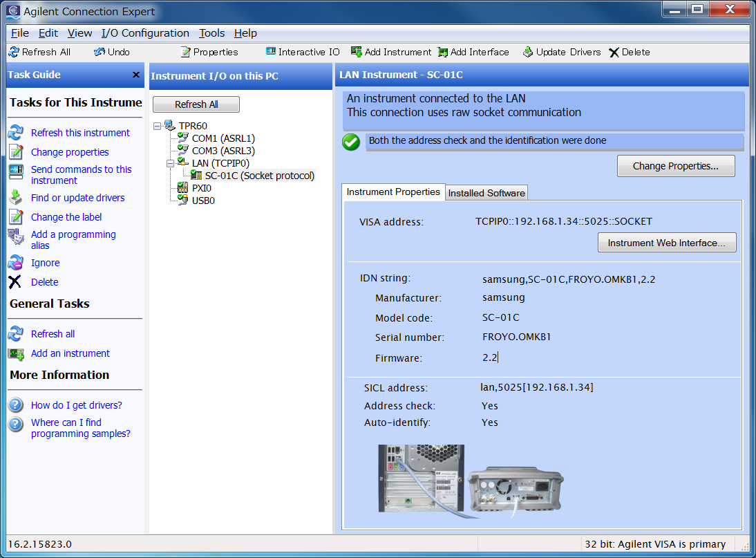
Task: Click the Refresh all icon under General Tasks
Action: 16,334
